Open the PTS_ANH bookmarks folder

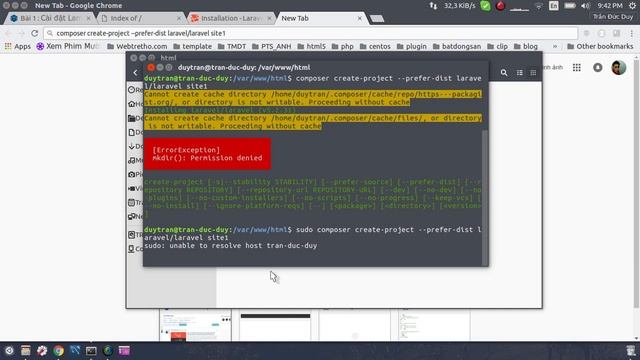coord(271,47)
